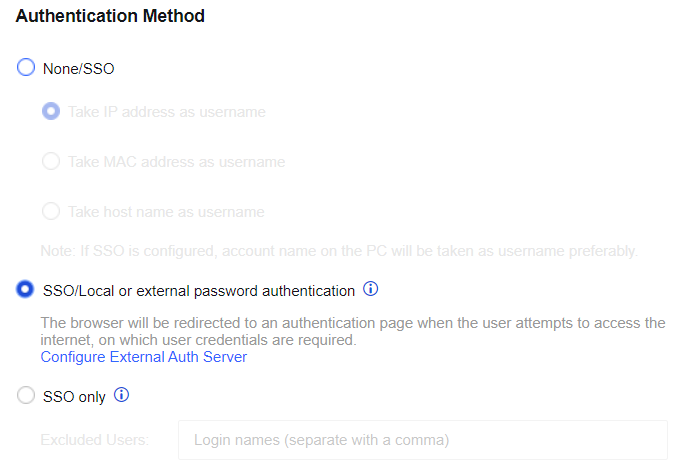Click the Take MAC address as username label
698x462 pixels.
pos(176,162)
